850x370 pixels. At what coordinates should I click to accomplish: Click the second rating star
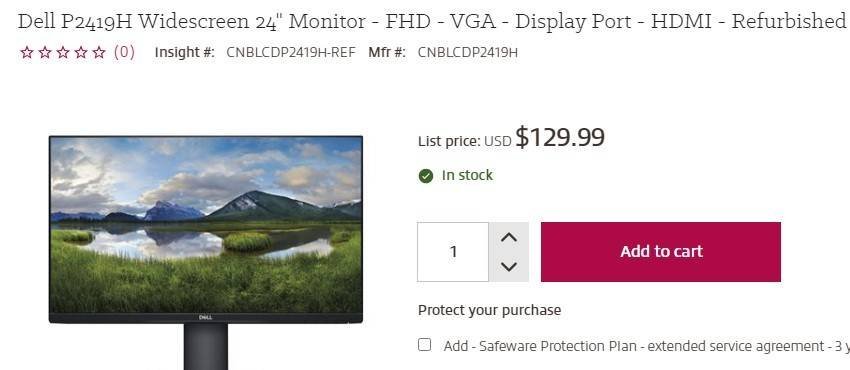45,53
